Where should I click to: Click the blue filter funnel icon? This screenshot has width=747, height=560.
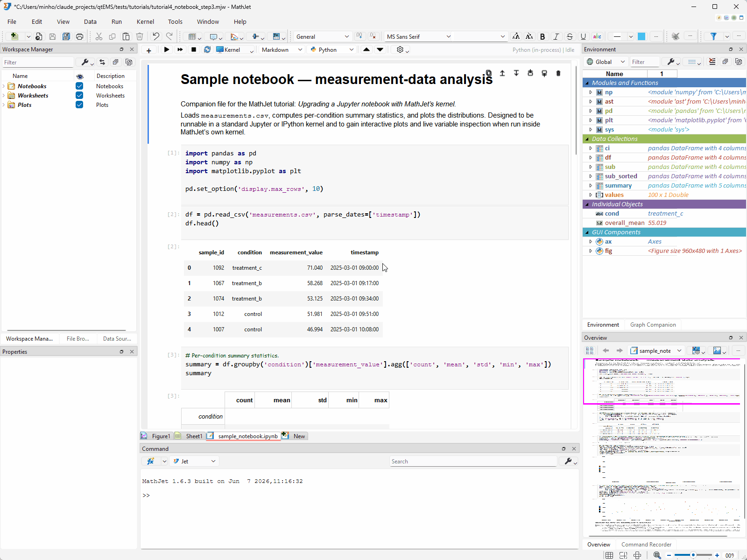(x=713, y=36)
